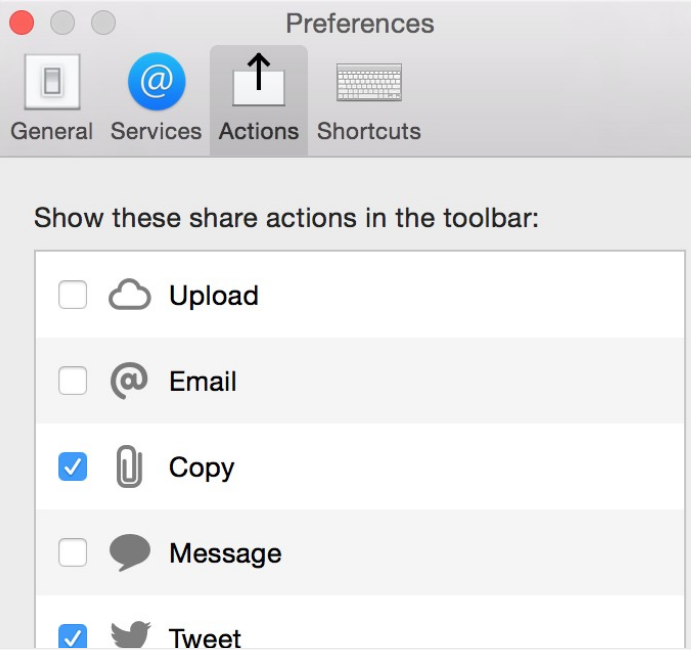The width and height of the screenshot is (691, 650).
Task: Disable the Tweet checkbox
Action: pos(73,636)
